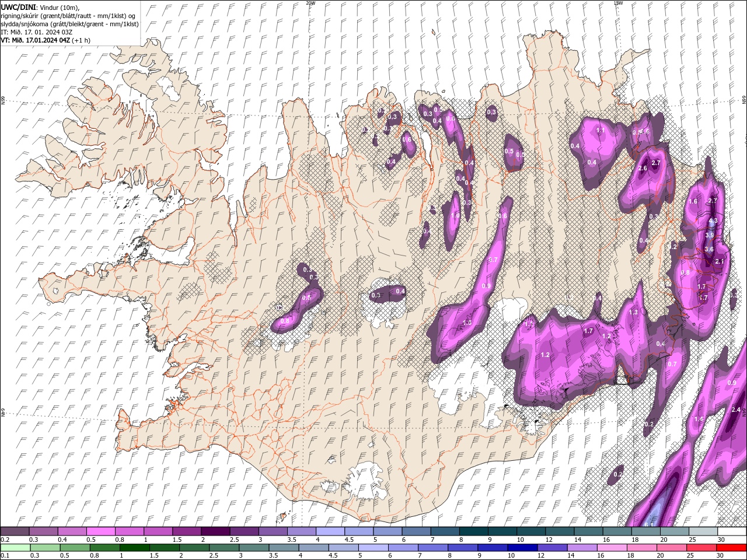
Task: Click the 25 label under the snow legend
Action: (693, 540)
